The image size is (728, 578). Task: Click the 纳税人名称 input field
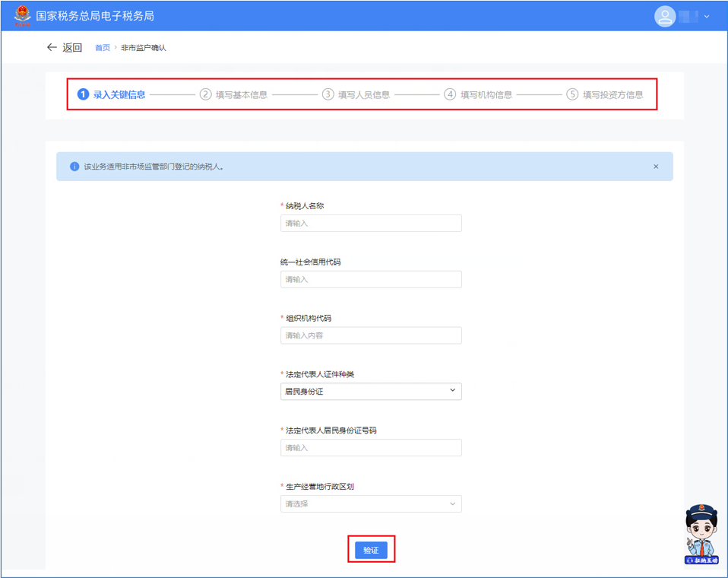[x=371, y=223]
